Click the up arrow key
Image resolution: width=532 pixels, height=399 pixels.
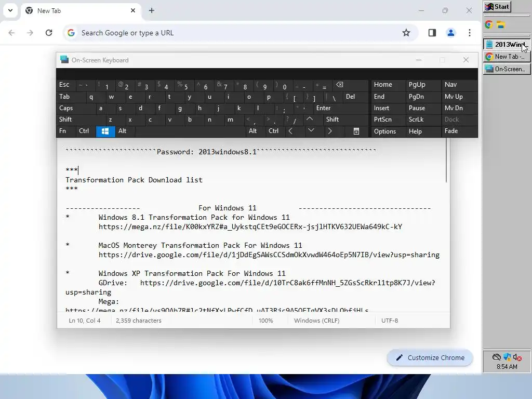pos(310,119)
